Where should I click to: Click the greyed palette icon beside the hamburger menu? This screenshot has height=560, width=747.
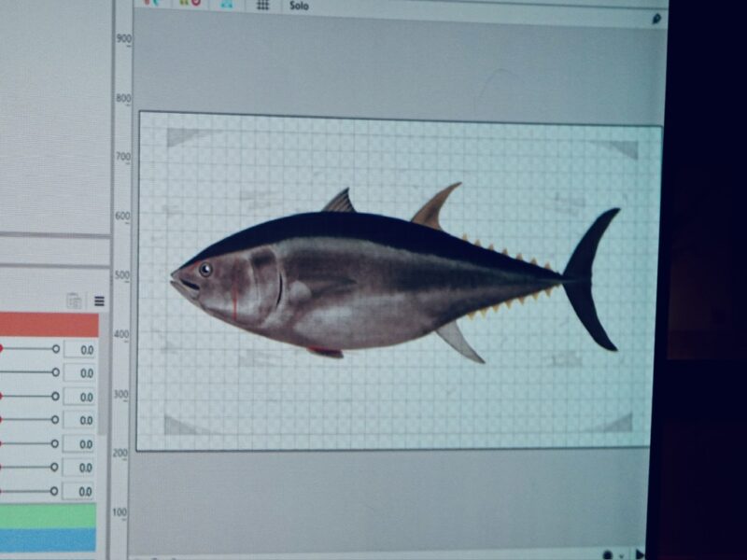(x=74, y=301)
